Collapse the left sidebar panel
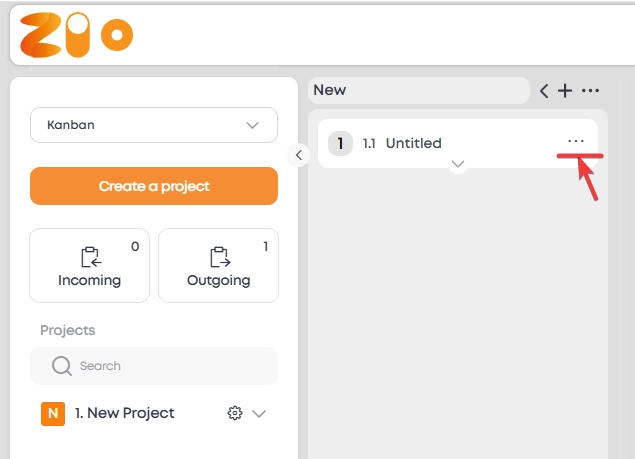The width and height of the screenshot is (635, 459). (x=298, y=154)
